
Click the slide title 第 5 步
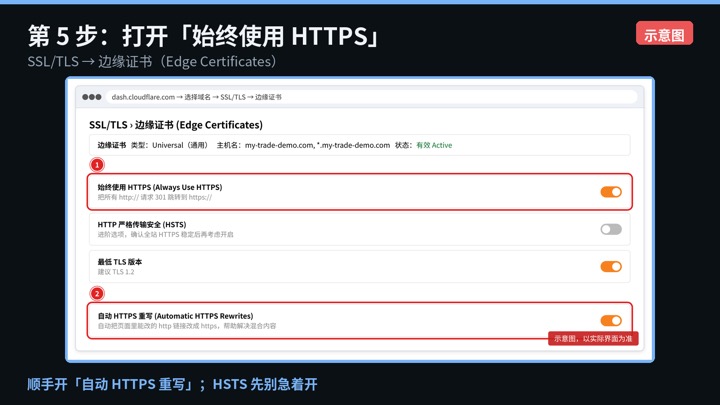tap(203, 36)
